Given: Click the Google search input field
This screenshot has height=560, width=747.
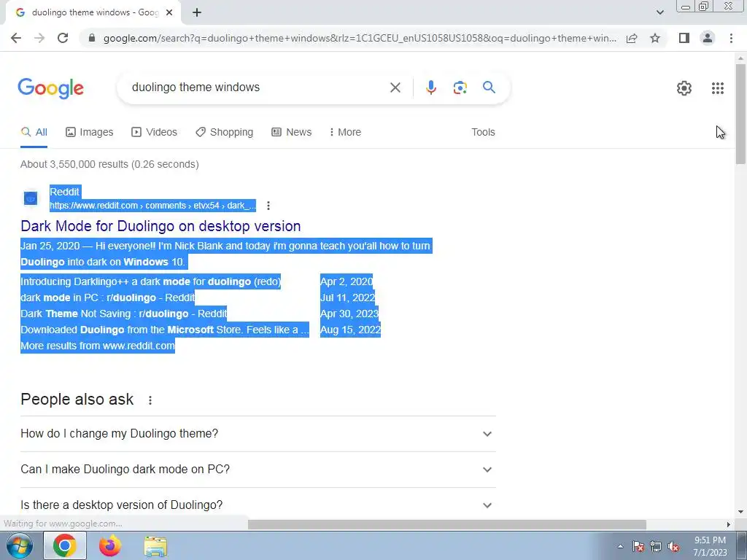Looking at the screenshot, I should click(x=258, y=87).
